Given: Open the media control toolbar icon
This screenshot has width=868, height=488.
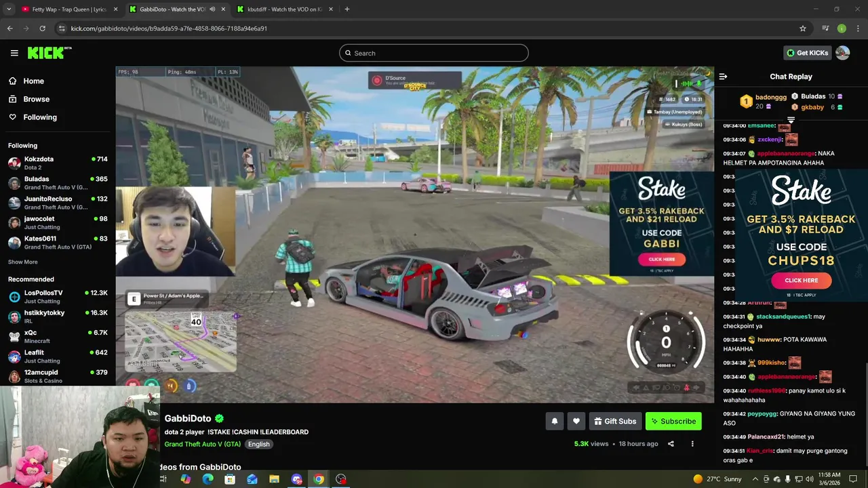Looking at the screenshot, I should (825, 28).
